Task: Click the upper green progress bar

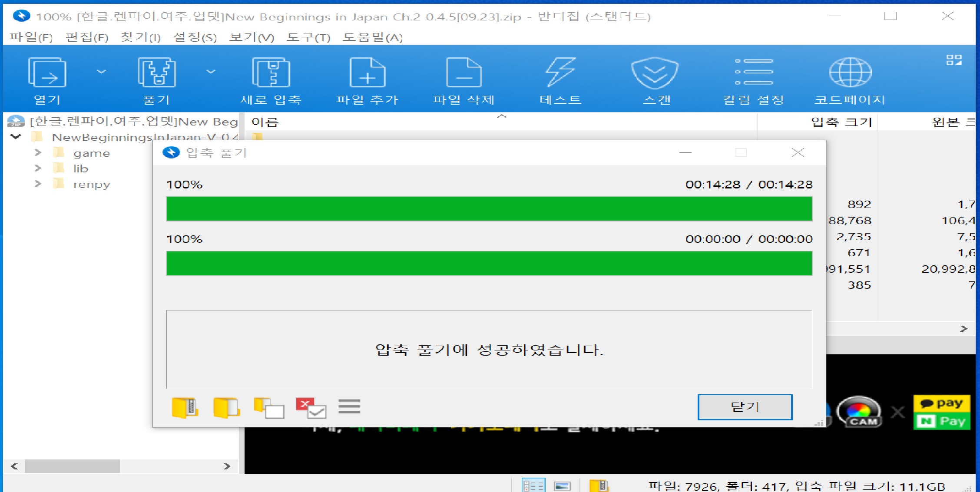Action: pos(489,209)
